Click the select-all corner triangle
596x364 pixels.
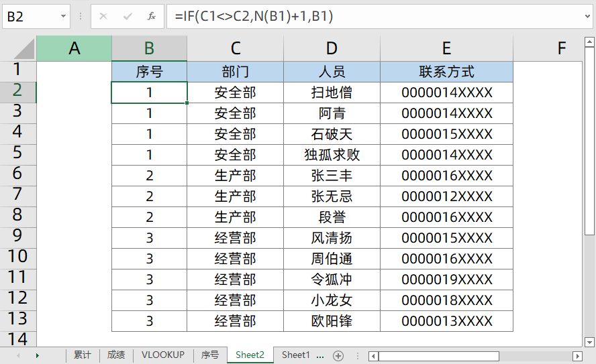point(23,50)
